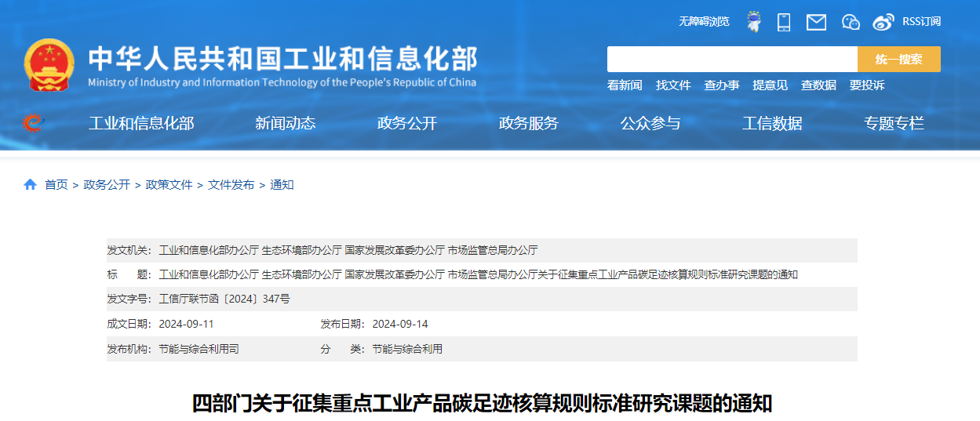Screen dimensions: 980x421
Task: Click the red gear icon in navigation bar
Action: 33,123
